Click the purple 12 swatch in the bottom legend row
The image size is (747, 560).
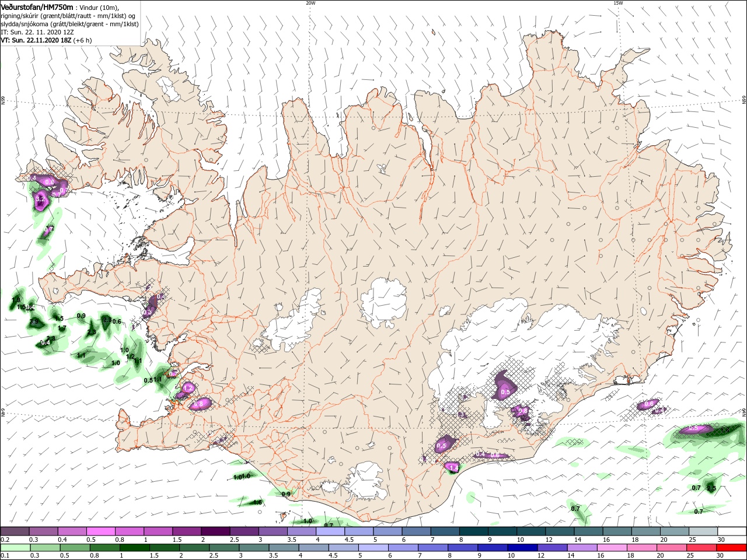[551, 548]
